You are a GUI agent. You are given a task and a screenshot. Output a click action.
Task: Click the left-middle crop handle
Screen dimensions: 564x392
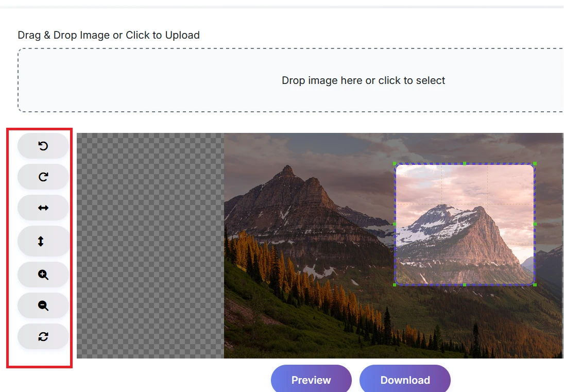[x=395, y=224]
